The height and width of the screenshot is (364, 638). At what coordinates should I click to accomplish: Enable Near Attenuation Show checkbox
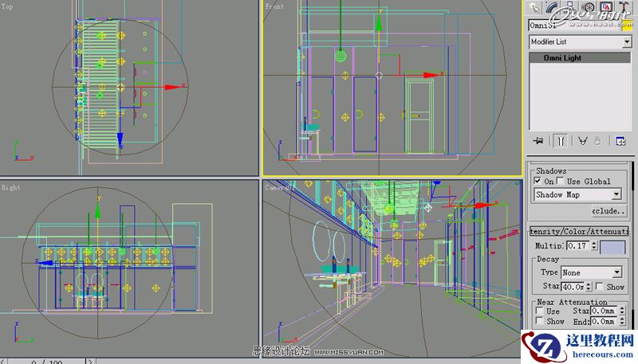(x=540, y=321)
